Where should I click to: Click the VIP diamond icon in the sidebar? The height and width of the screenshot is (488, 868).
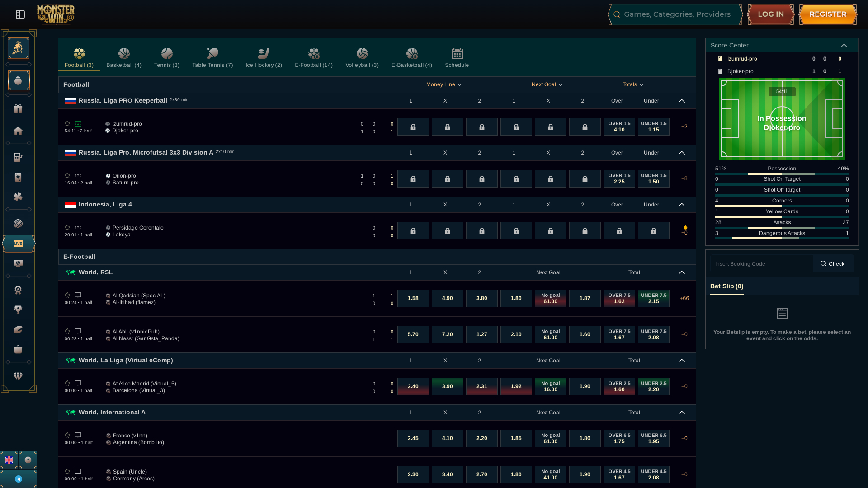point(18,375)
